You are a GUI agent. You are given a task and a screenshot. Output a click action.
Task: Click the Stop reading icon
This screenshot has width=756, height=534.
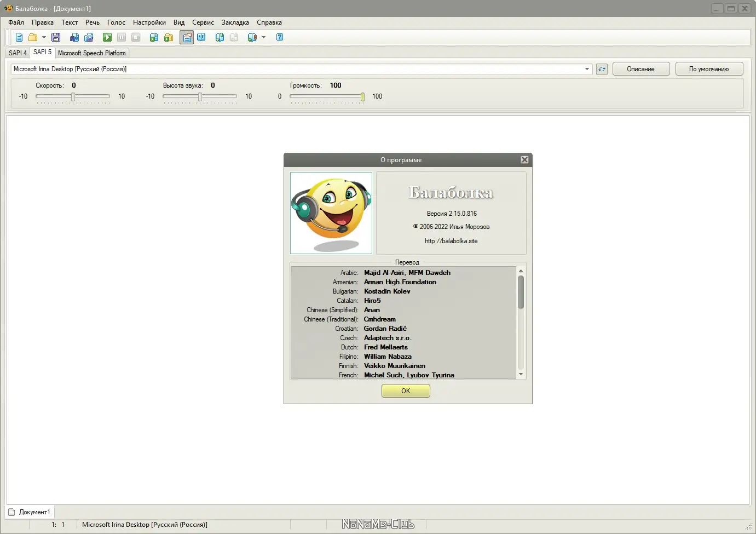click(136, 37)
